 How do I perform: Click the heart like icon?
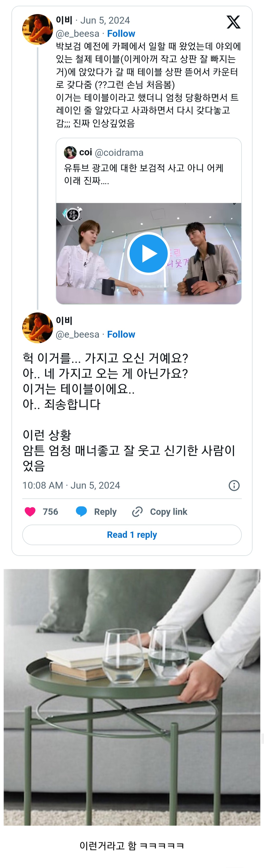tap(30, 511)
